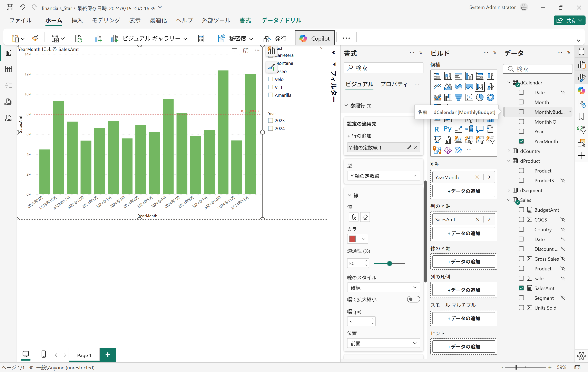Switch to mobile layout icon

[x=44, y=354]
